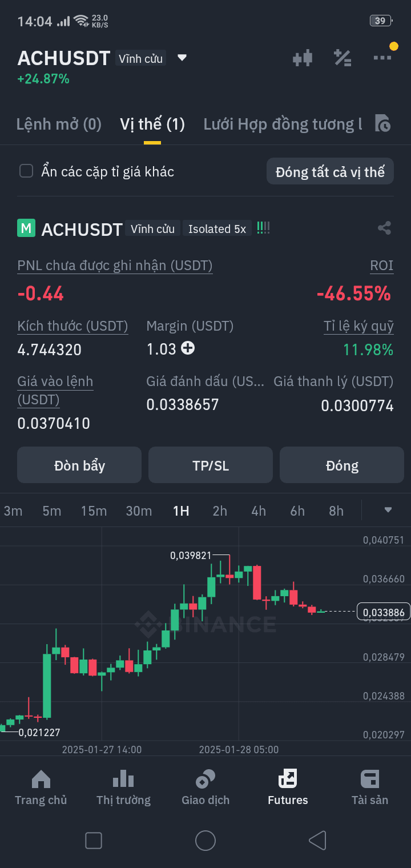
Task: Add margin with the plus icon
Action: 188,348
